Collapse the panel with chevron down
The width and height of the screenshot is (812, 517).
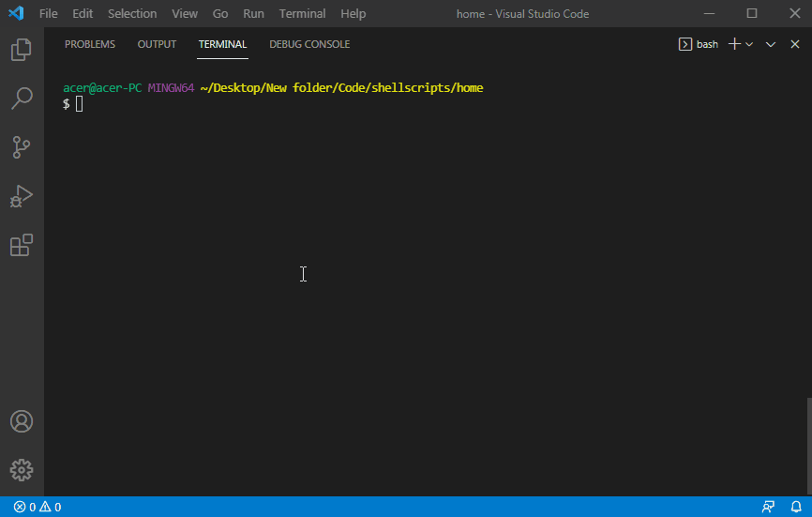pos(771,44)
